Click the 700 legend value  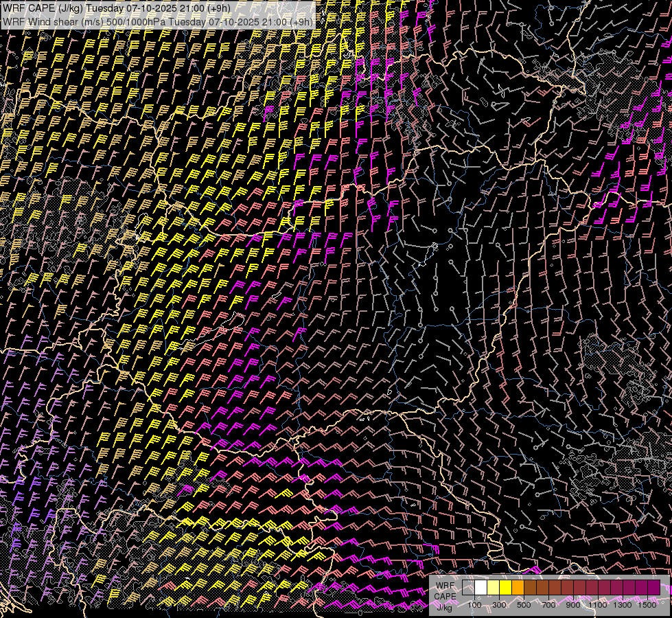[x=548, y=605]
